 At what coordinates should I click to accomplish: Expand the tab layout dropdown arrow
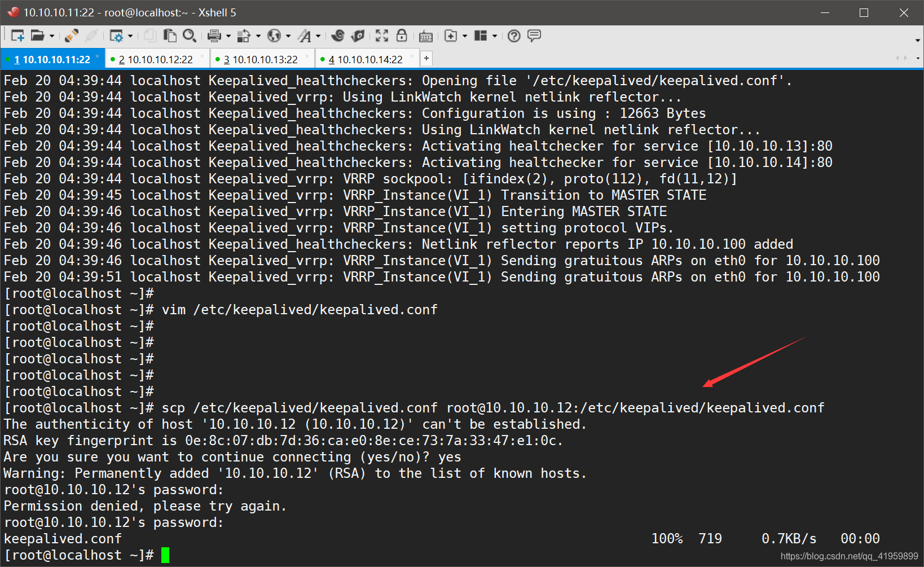[495, 36]
